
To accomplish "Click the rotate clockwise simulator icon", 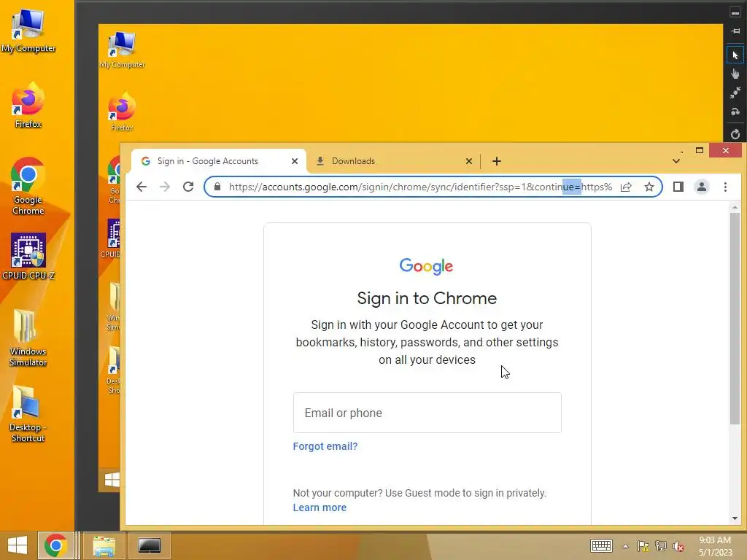I will 735,134.
